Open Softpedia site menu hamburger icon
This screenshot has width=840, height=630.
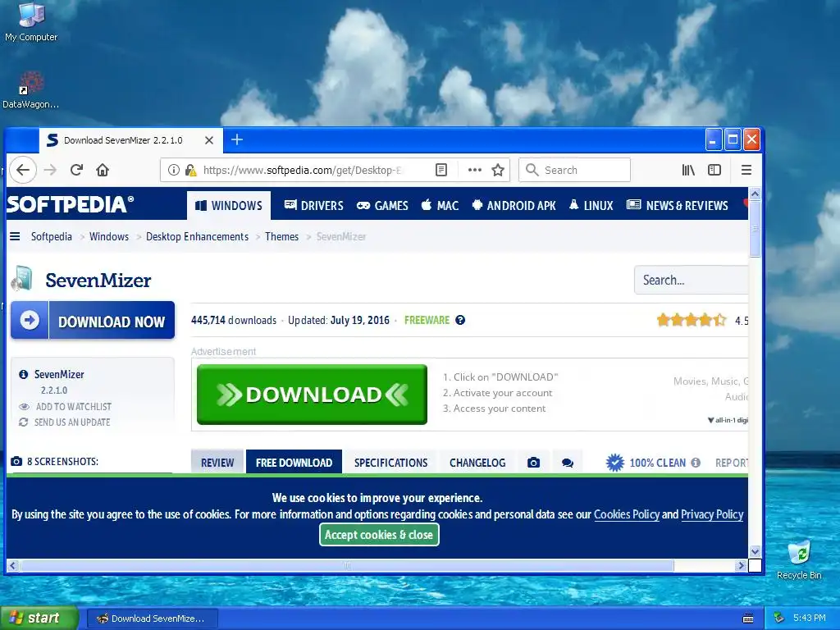(15, 236)
